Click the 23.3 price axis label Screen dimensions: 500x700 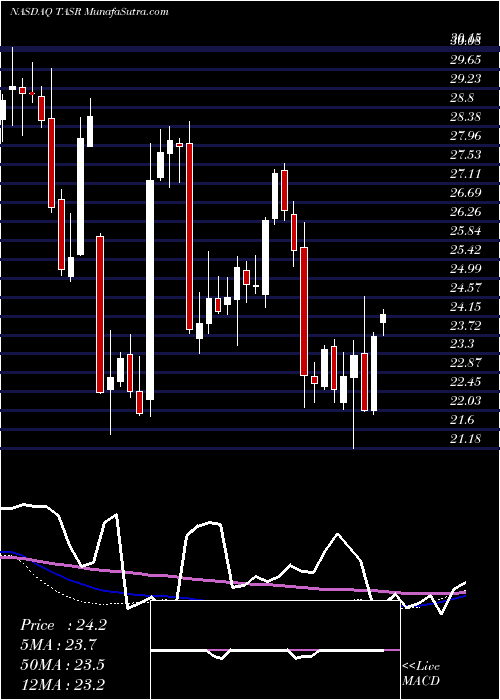pyautogui.click(x=462, y=344)
